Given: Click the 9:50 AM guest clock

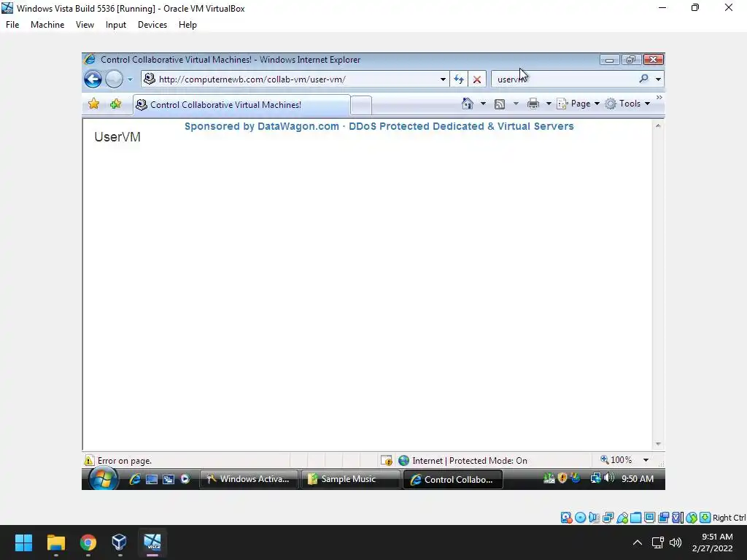Looking at the screenshot, I should (x=638, y=478).
